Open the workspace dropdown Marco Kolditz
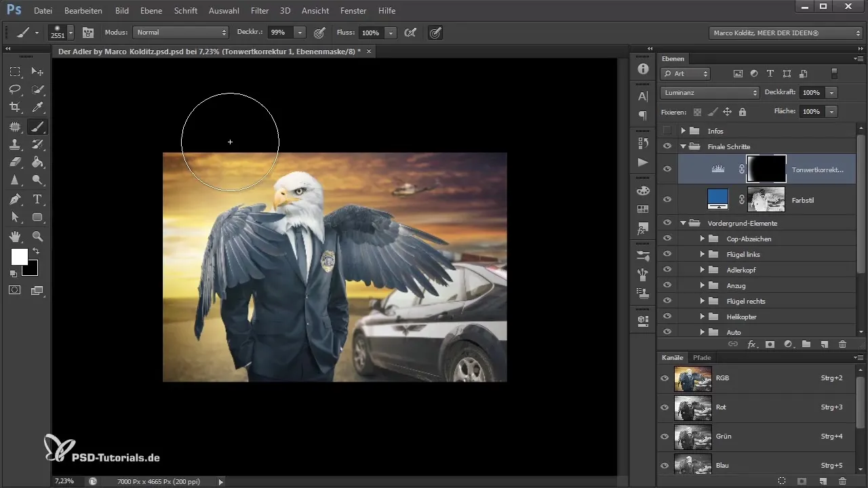 (785, 32)
